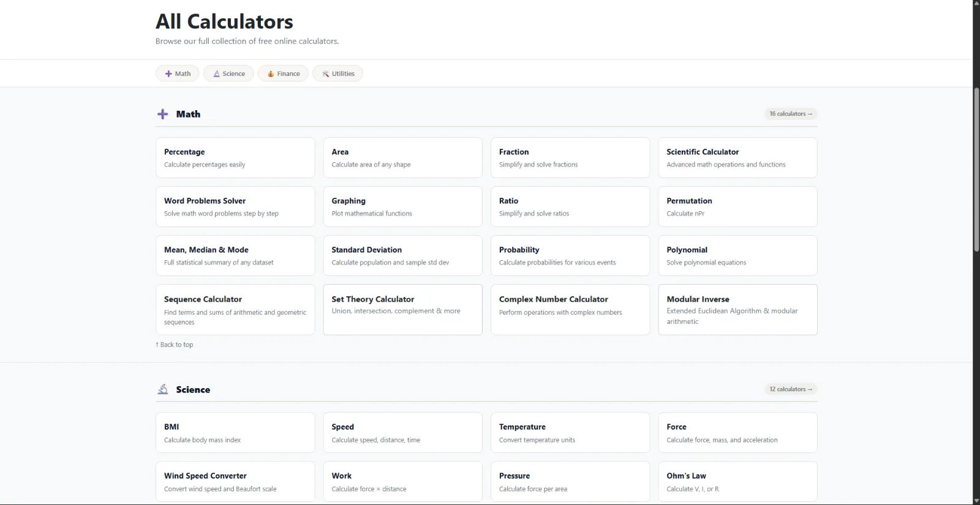The width and height of the screenshot is (980, 505).
Task: Open the Area calculator card
Action: pyautogui.click(x=403, y=158)
